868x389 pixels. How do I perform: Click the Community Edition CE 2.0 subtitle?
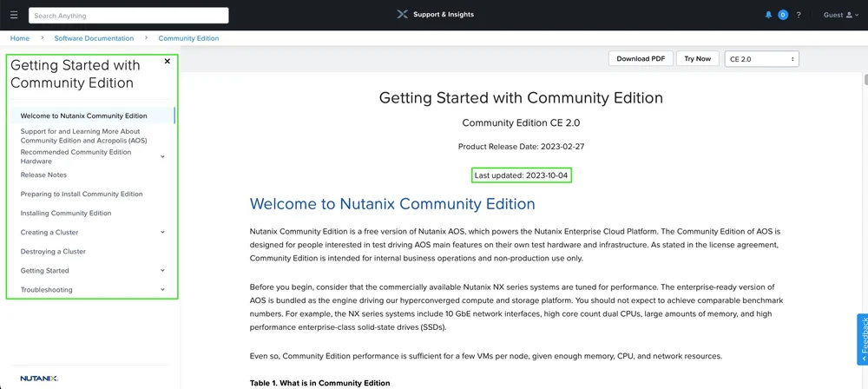pos(521,122)
